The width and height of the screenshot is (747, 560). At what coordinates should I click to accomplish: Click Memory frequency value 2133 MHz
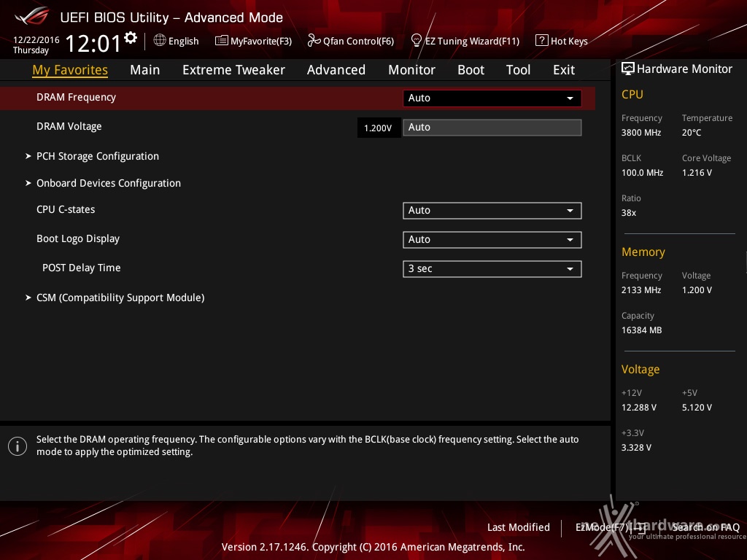coord(641,289)
